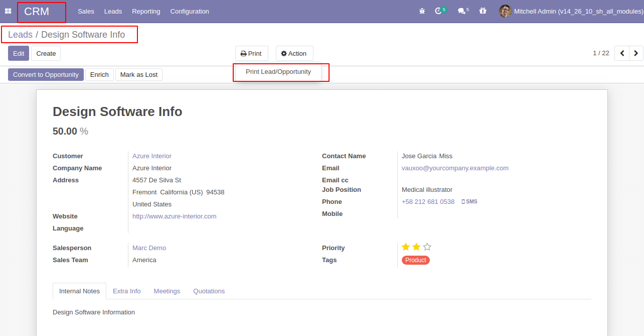The height and width of the screenshot is (336, 644).
Task: Switch to the Meetings tab
Action: click(167, 291)
